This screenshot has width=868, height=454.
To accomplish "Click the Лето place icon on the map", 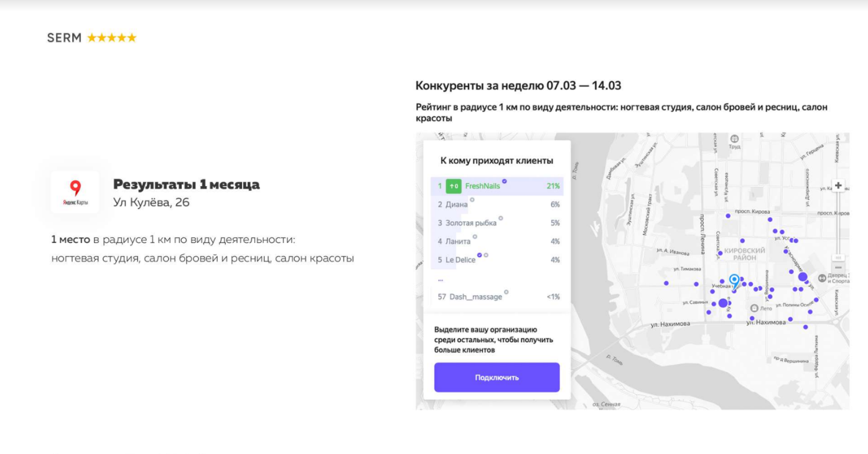I will [x=754, y=308].
